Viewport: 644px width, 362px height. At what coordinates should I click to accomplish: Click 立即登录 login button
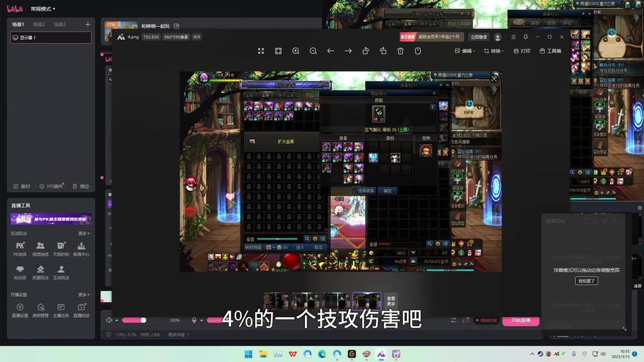(x=479, y=37)
